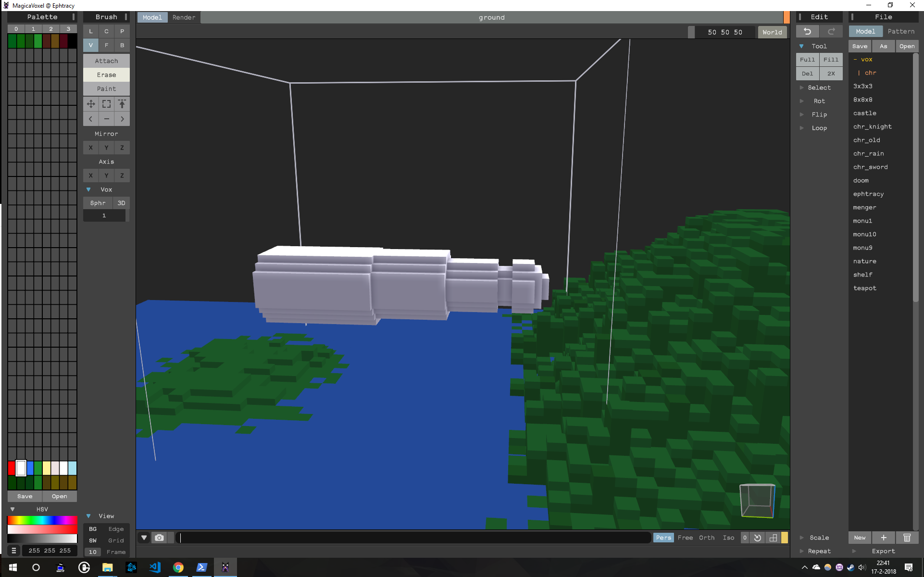Select the Voxel brush mode (V)
The image size is (924, 577).
click(x=90, y=45)
